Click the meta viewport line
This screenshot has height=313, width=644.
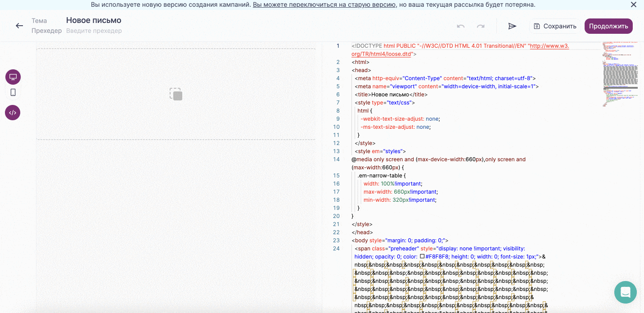point(446,86)
